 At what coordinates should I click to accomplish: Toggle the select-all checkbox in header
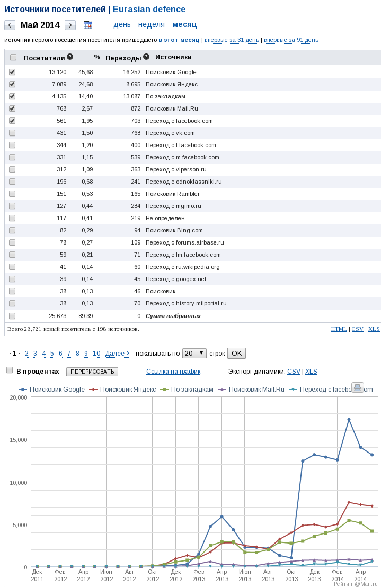click(13, 57)
